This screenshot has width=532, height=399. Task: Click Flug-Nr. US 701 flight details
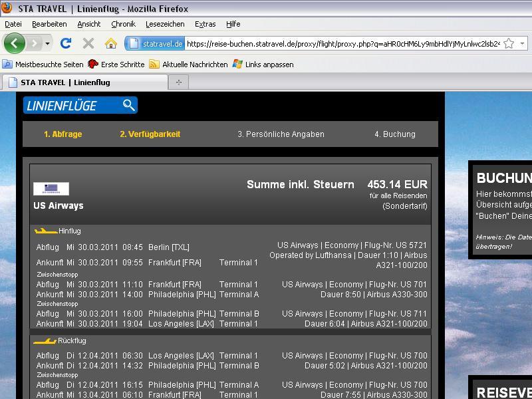point(354,285)
